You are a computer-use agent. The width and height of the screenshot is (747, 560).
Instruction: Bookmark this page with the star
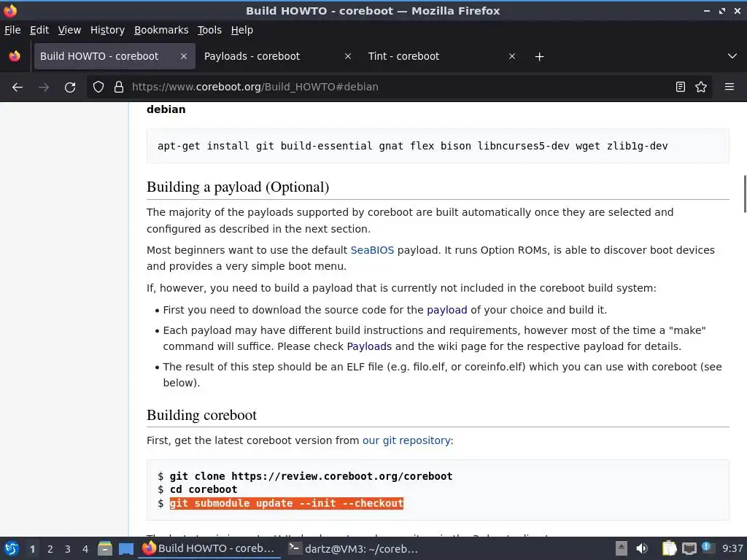[701, 87]
